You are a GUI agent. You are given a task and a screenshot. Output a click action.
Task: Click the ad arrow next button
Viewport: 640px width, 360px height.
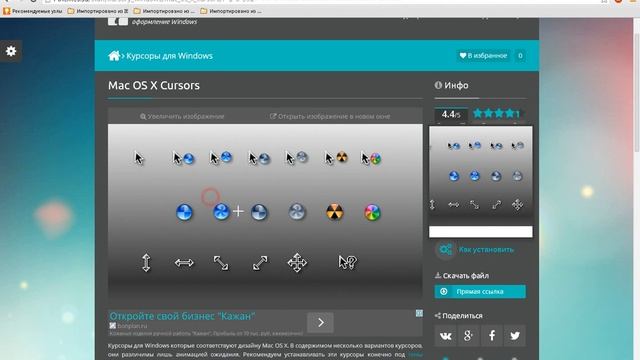click(320, 323)
